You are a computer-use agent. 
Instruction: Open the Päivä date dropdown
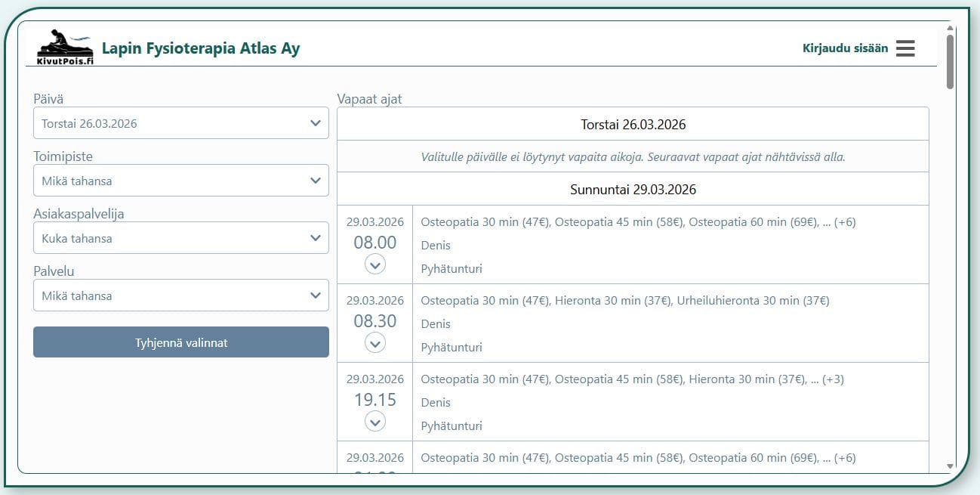[x=181, y=123]
